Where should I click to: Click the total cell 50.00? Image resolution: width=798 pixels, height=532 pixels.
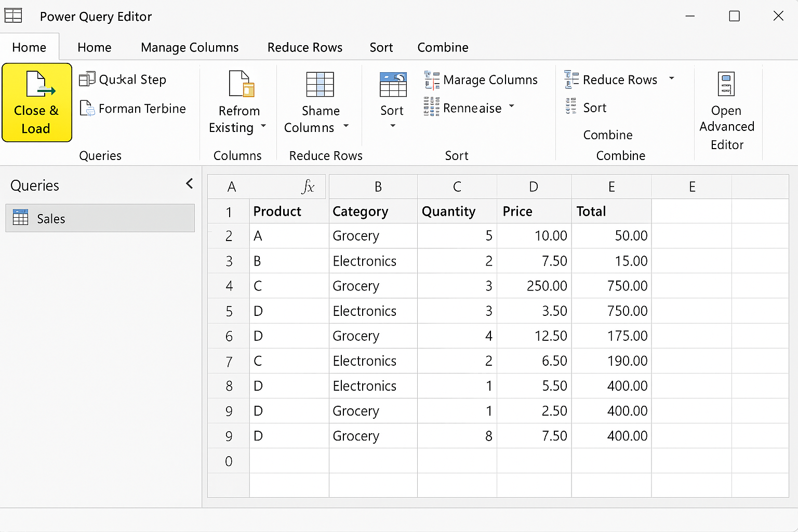tap(611, 236)
